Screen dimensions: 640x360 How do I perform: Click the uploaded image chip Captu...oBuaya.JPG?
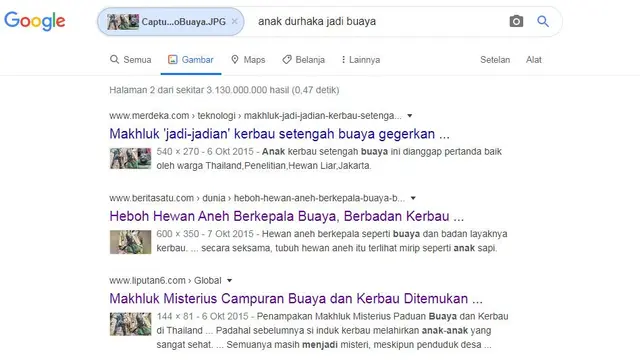click(171, 22)
